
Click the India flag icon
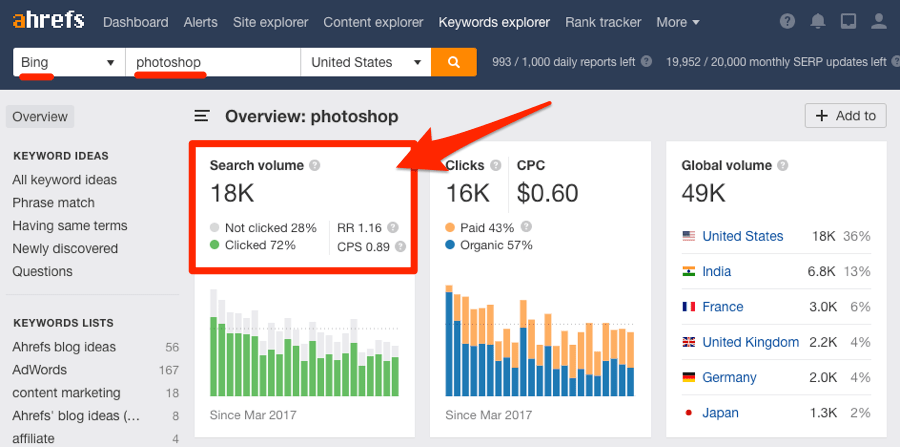coord(689,271)
